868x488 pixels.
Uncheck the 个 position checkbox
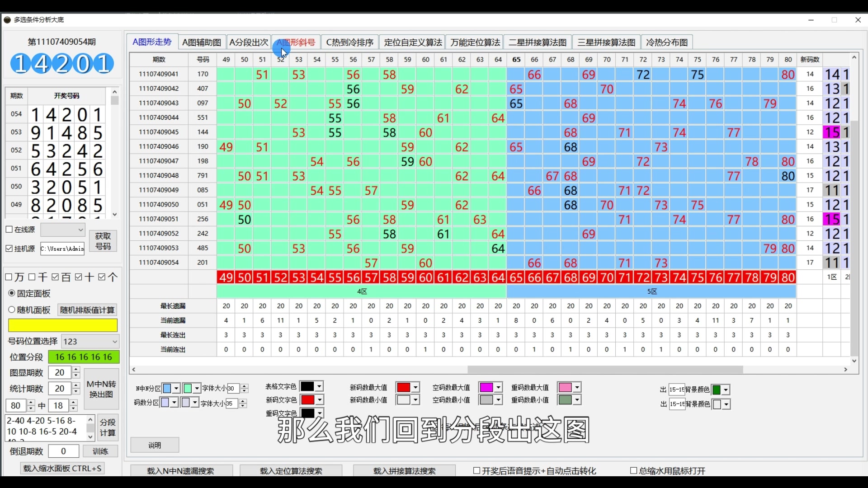[102, 277]
